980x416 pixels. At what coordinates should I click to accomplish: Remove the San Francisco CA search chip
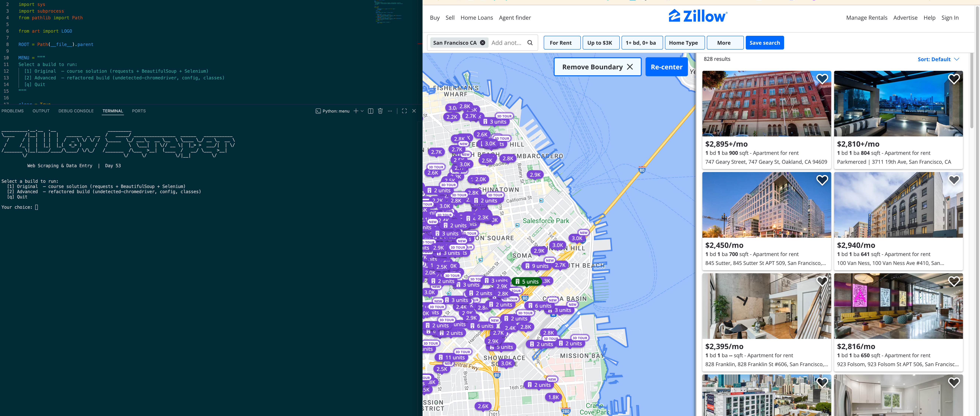pos(482,43)
